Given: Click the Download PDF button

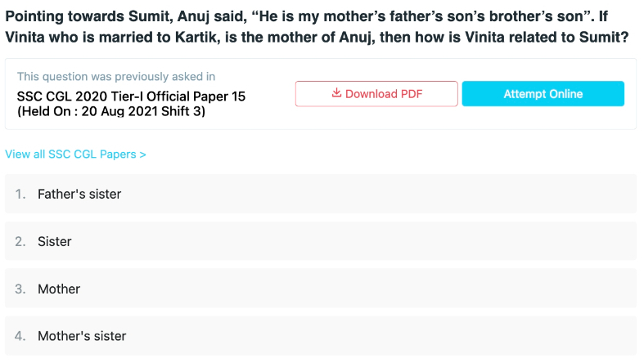Looking at the screenshot, I should (x=376, y=94).
